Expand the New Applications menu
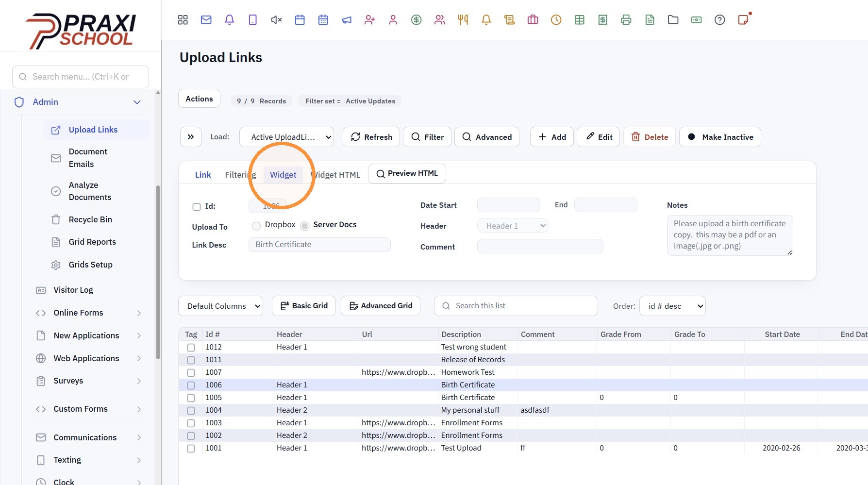 click(139, 336)
